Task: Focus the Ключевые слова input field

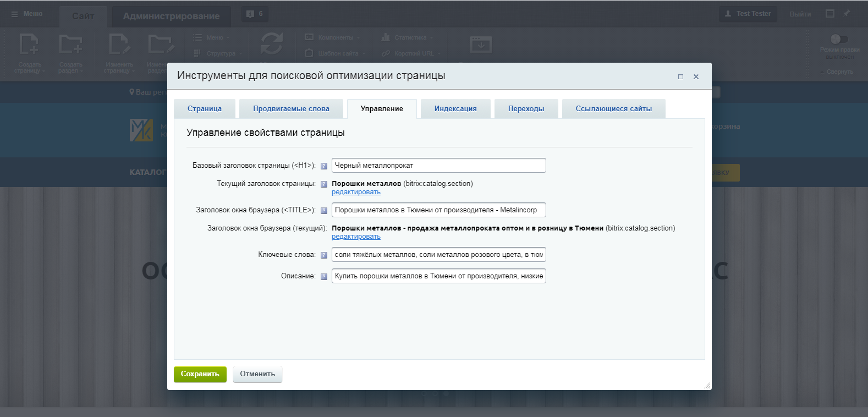Action: coord(439,255)
